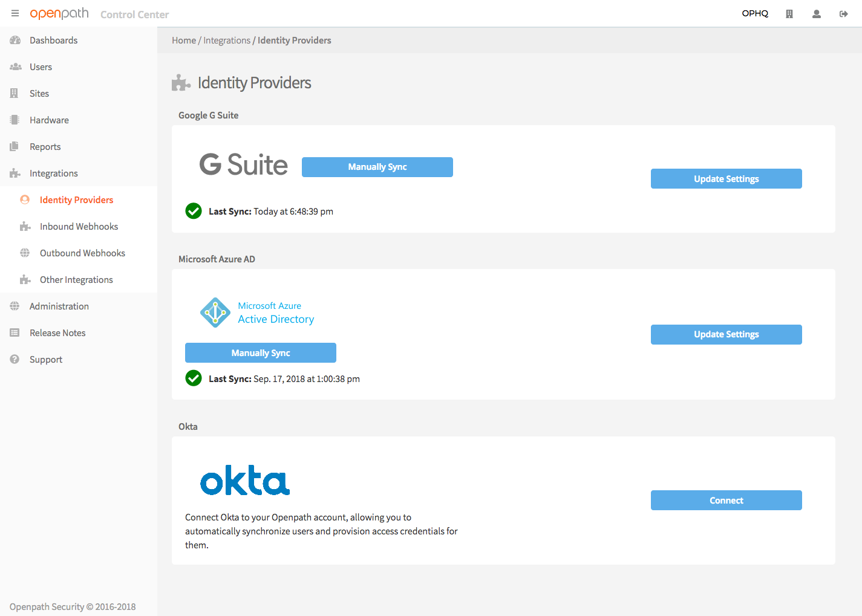Click the Identity Providers orange person icon
The height and width of the screenshot is (616, 862).
pos(25,200)
